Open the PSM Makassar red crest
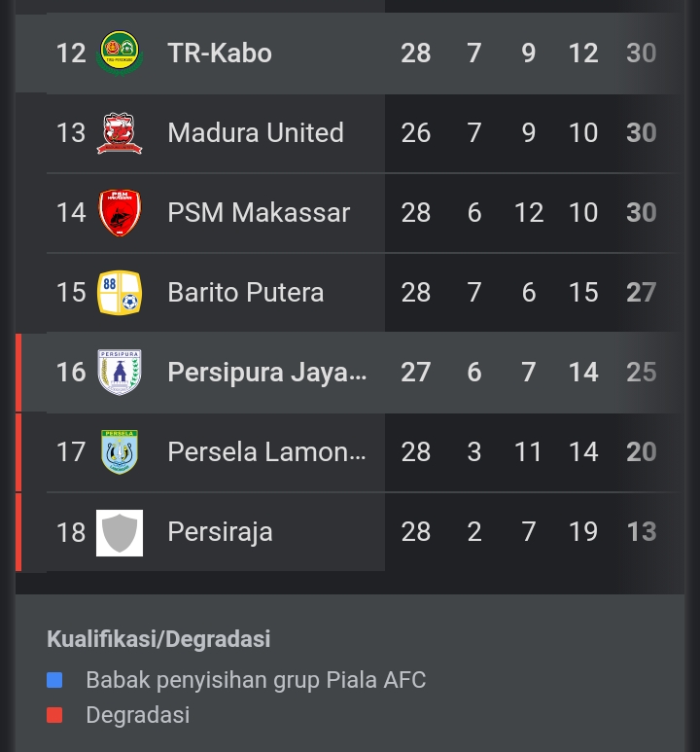 pyautogui.click(x=120, y=213)
